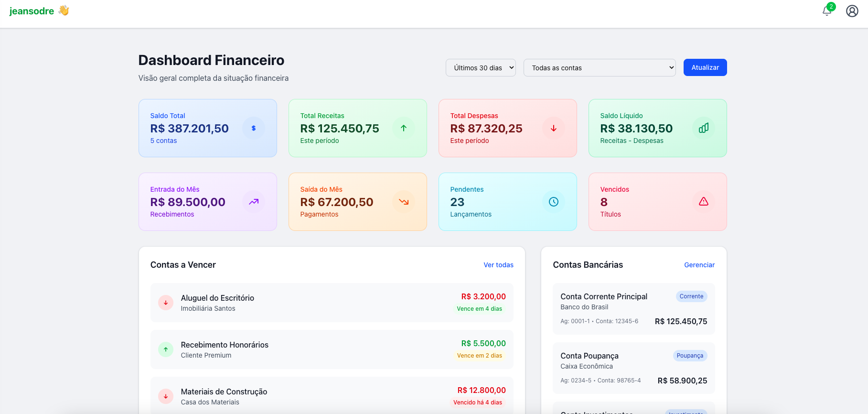Viewport: 868px width, 414px height.
Task: Open the Conta Corrente Principal account card
Action: click(x=633, y=309)
